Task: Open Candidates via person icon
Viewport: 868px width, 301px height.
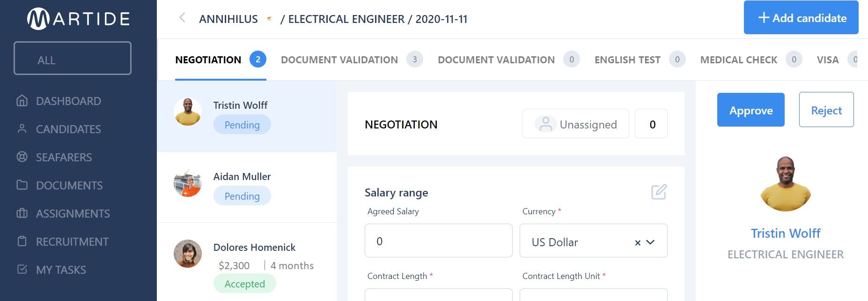Action: (x=22, y=129)
